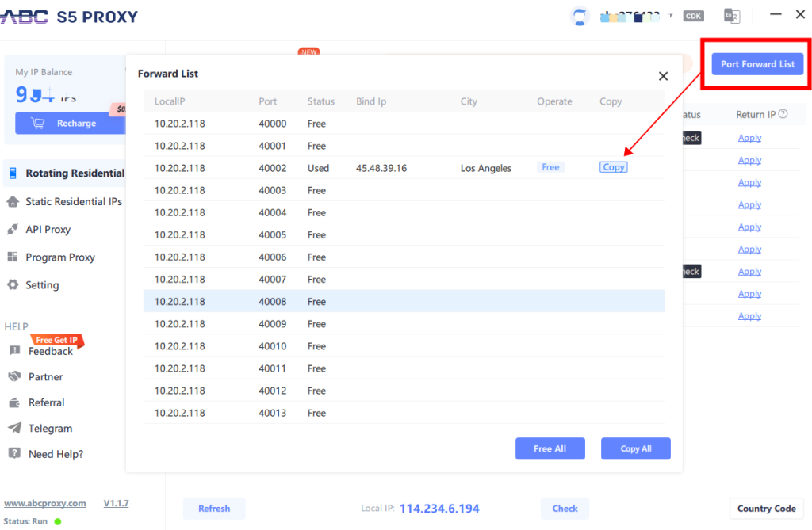Click the Copy All button

pyautogui.click(x=635, y=448)
